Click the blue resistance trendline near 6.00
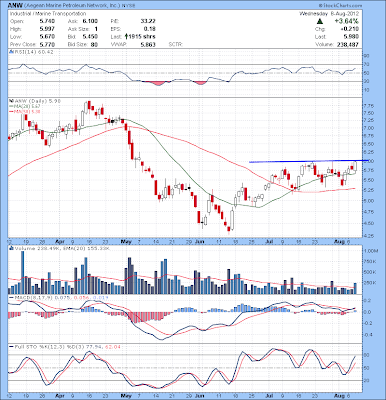 [309, 161]
